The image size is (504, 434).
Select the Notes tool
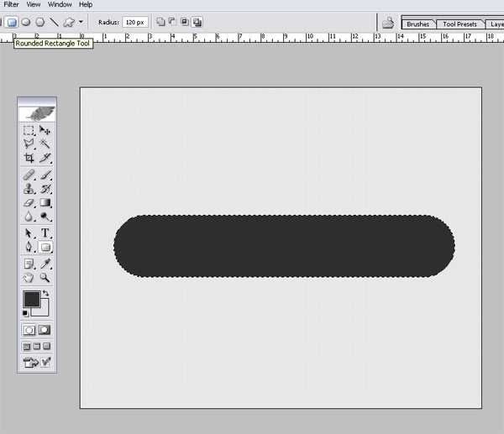[x=29, y=264]
